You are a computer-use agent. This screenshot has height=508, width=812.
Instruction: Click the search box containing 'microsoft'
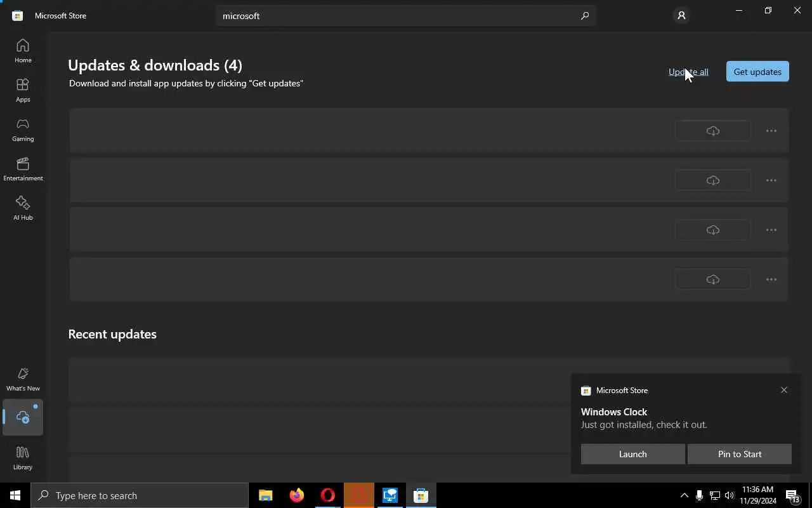click(x=406, y=16)
